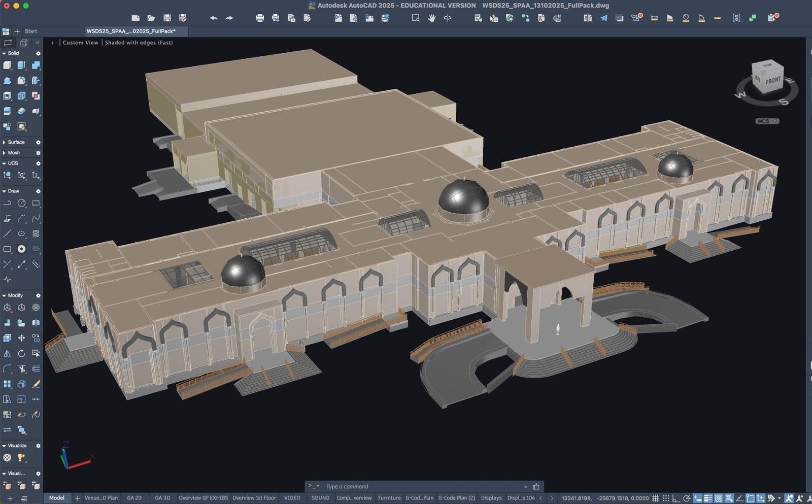
Task: Select the Circle draw tool
Action: point(21,204)
